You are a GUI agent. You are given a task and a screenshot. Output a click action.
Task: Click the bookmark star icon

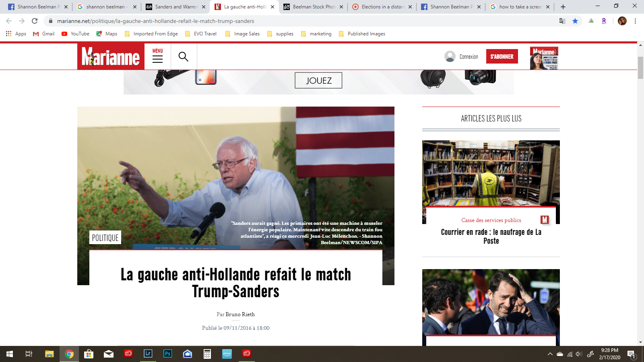575,21
